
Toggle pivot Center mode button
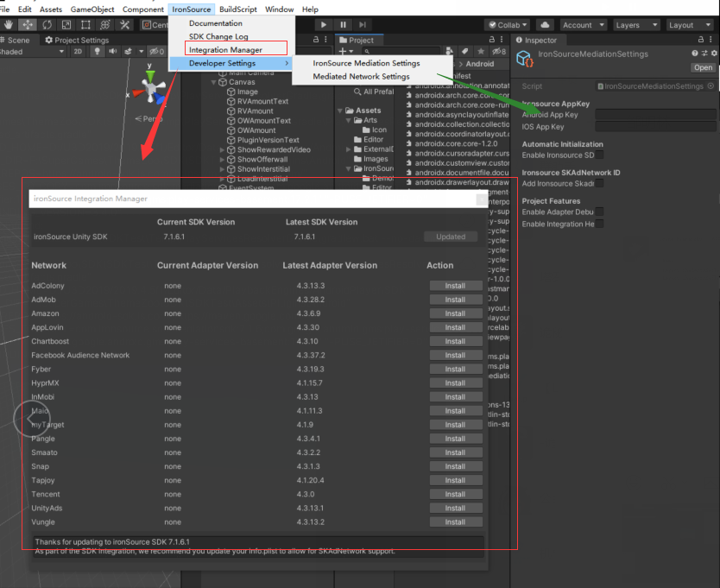tap(155, 25)
